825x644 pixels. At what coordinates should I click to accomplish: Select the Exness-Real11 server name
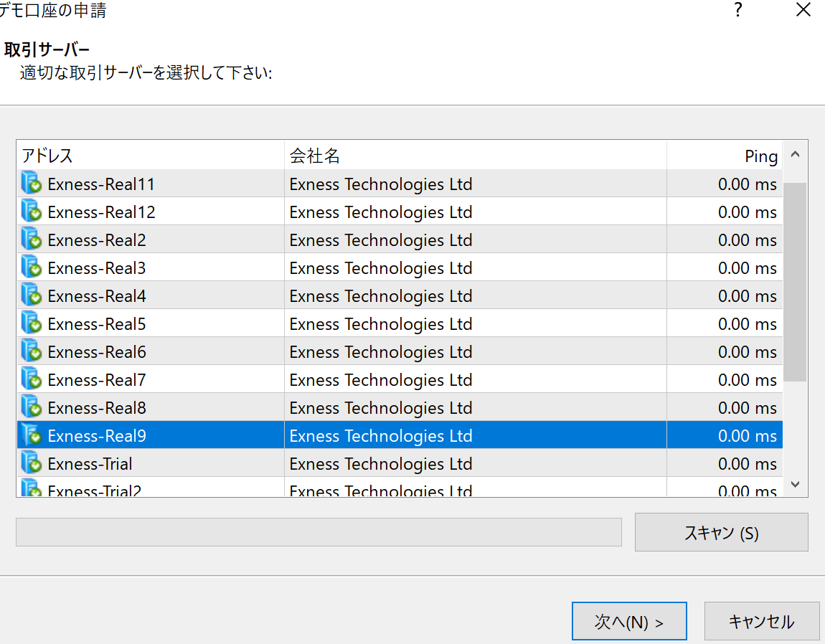(101, 184)
